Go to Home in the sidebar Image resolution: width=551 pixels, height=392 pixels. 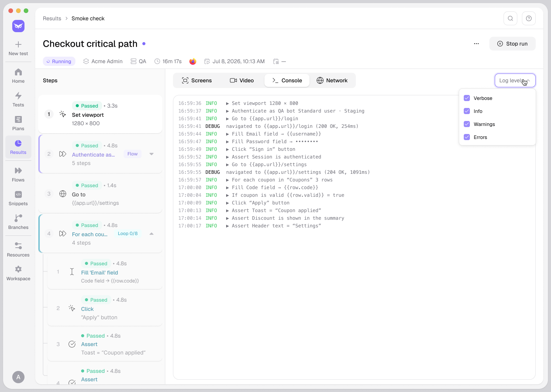click(18, 76)
